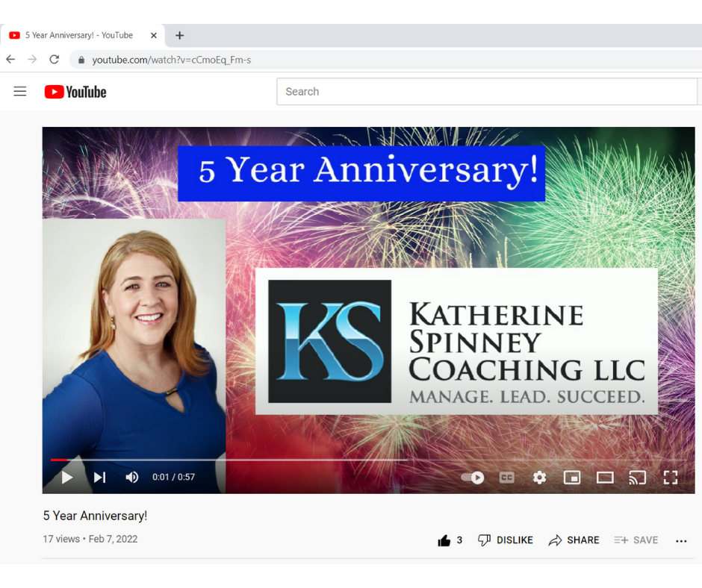702x588 pixels.
Task: Open the three-dot more actions menu
Action: [x=681, y=541]
